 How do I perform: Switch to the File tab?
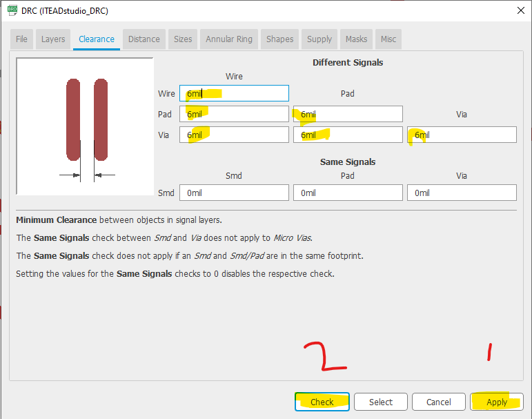pyautogui.click(x=21, y=39)
